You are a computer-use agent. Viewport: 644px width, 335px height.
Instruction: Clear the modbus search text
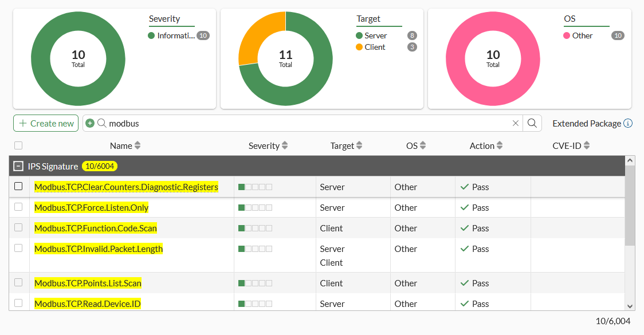coord(515,123)
